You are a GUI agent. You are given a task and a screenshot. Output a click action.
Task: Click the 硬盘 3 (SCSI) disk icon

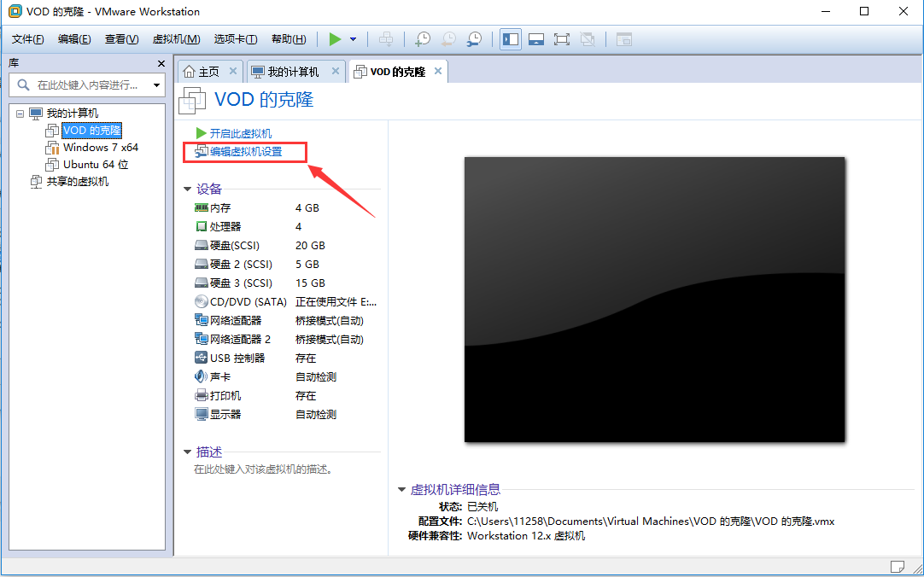click(x=201, y=283)
